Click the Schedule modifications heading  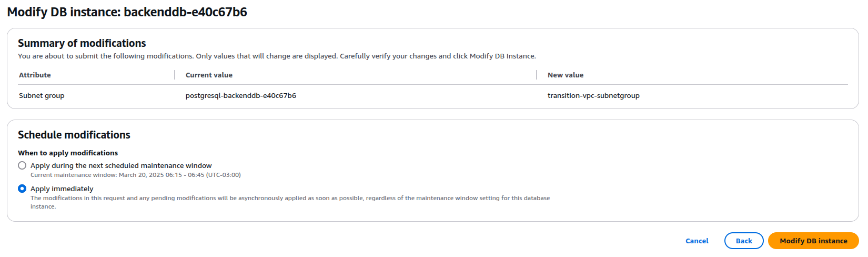tap(74, 135)
